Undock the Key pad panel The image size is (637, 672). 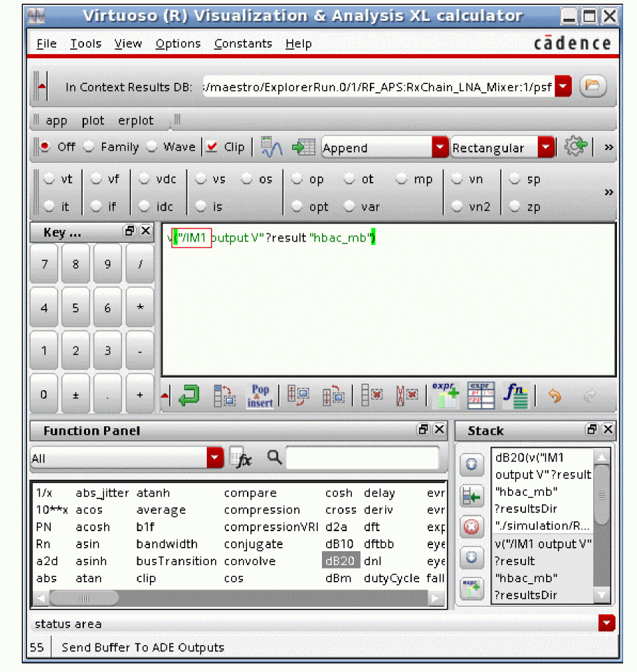(x=129, y=231)
